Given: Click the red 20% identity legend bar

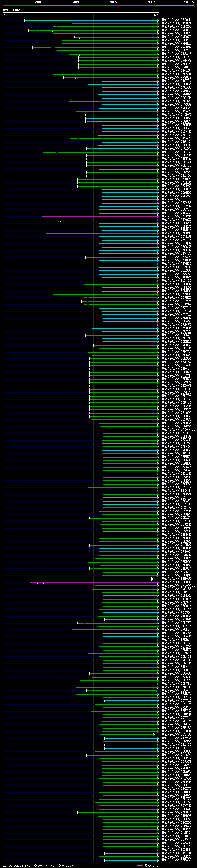Looking at the screenshot, I should (x=22, y=6).
